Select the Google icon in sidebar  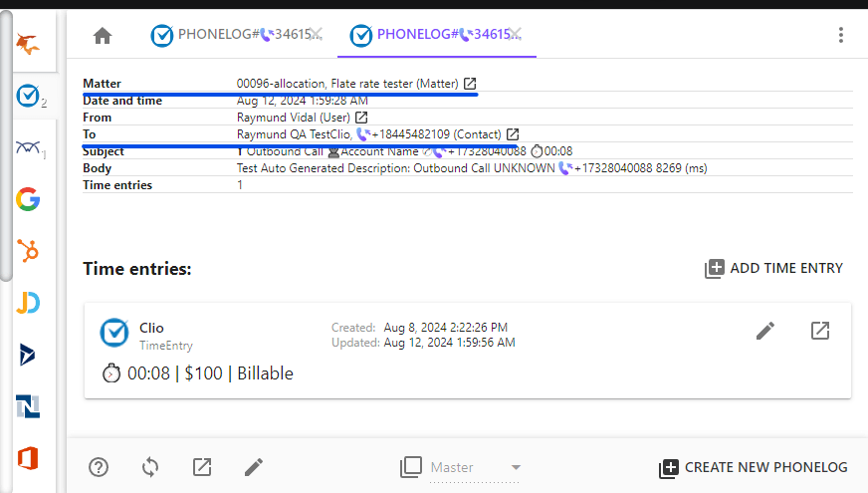coord(28,199)
